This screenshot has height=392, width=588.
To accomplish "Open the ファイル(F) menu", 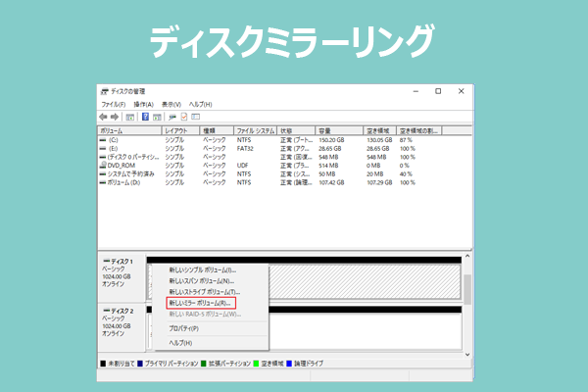I will [114, 104].
